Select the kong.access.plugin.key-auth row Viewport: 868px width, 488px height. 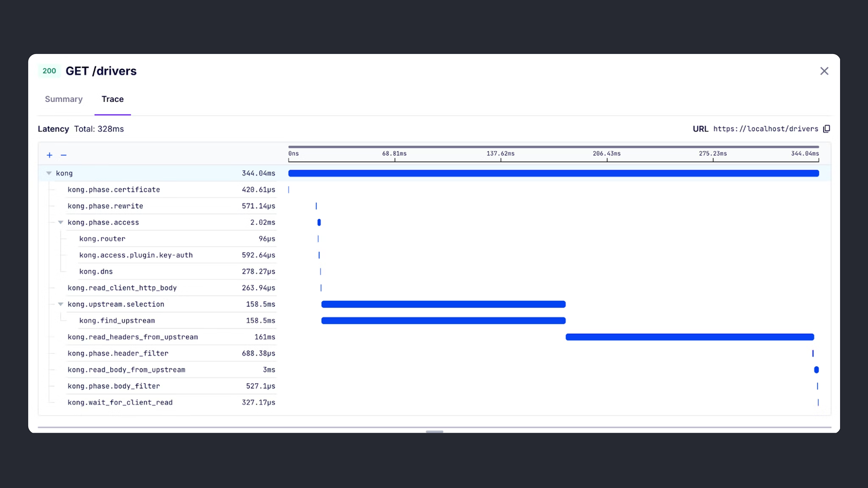click(136, 255)
